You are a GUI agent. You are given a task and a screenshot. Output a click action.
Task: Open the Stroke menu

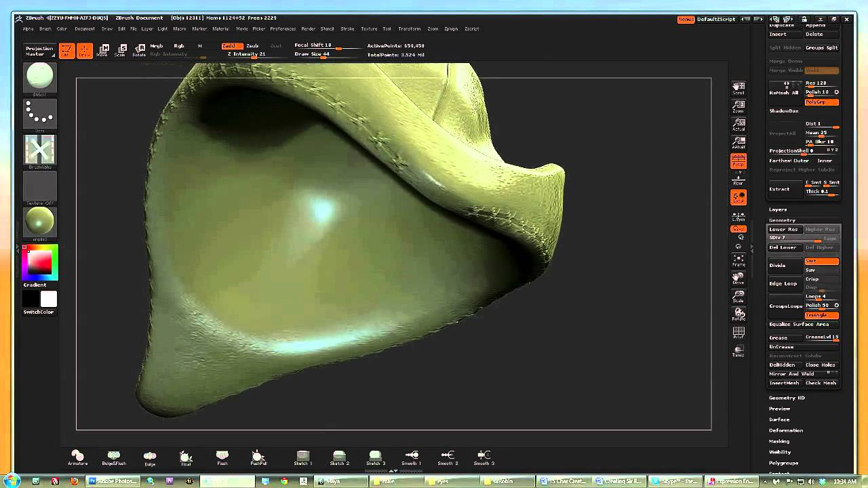[347, 29]
